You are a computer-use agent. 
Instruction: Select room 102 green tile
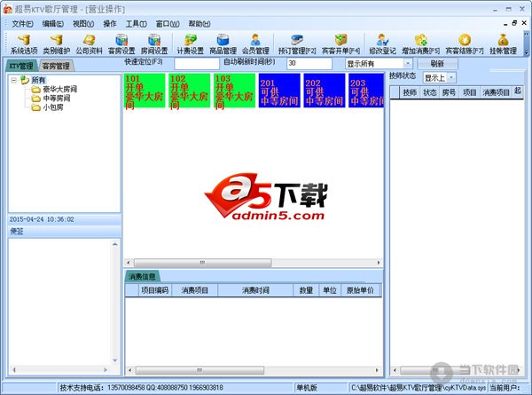[x=190, y=91]
